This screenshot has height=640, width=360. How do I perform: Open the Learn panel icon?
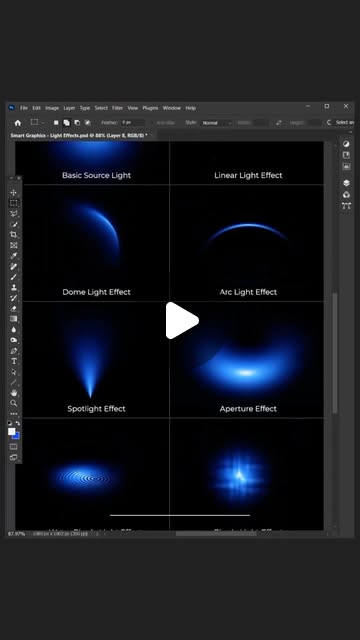(x=346, y=155)
